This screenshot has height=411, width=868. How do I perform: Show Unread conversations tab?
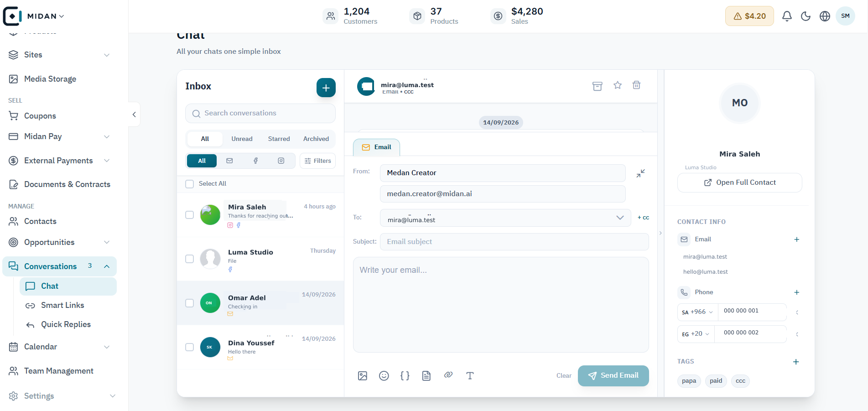[242, 139]
